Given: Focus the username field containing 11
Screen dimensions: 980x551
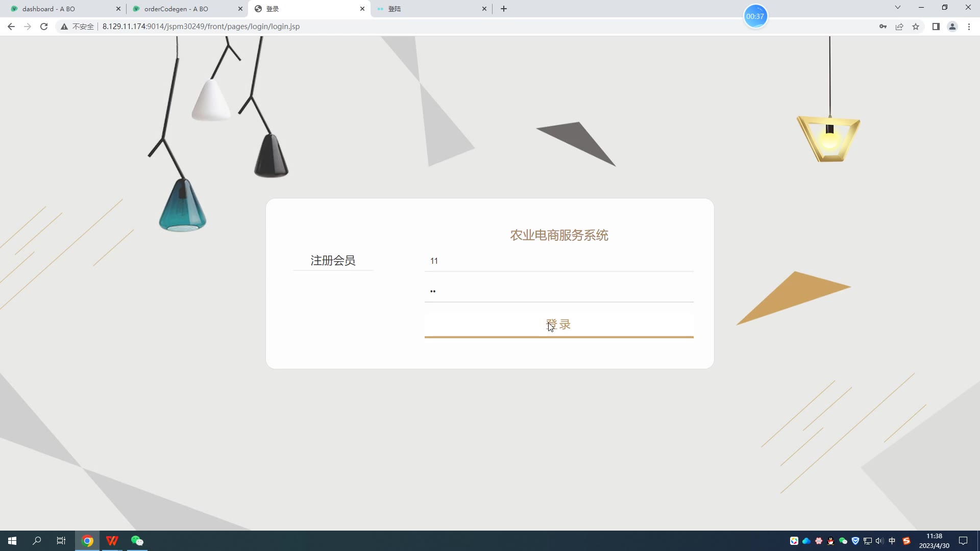Looking at the screenshot, I should (559, 261).
